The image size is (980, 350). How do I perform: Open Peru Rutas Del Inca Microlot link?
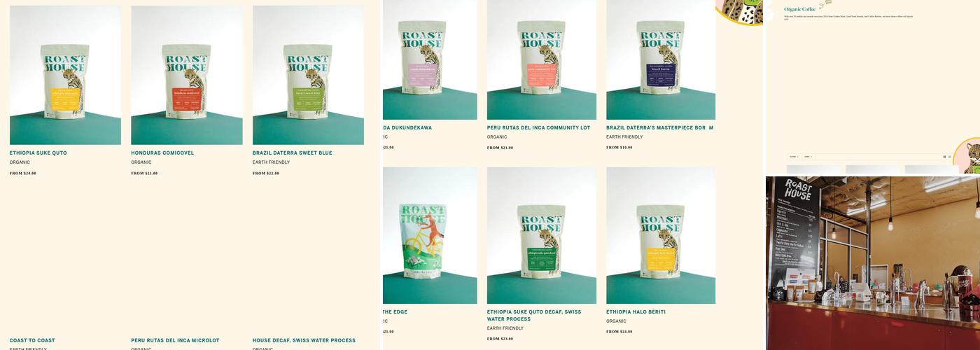coord(175,341)
